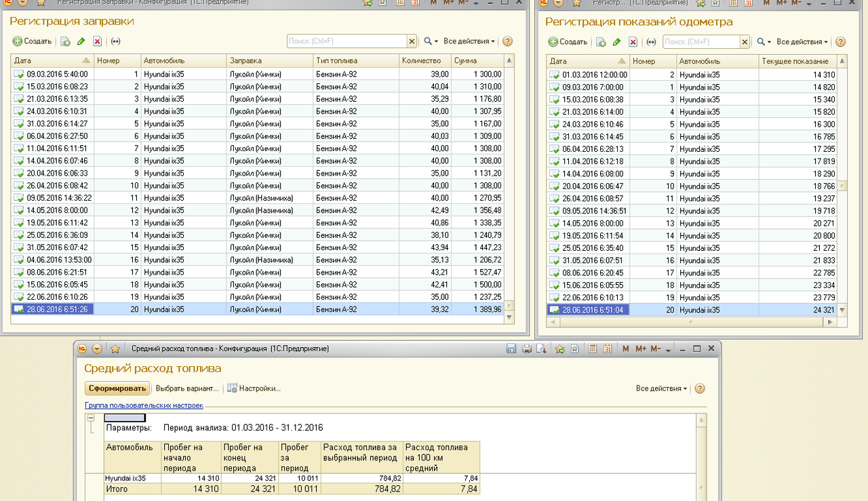Click Создать in Регистрация показаний одометра
The width and height of the screenshot is (868, 501).
click(x=568, y=42)
